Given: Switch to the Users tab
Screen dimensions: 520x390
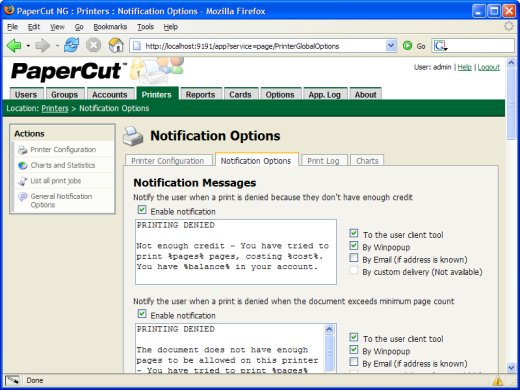Looking at the screenshot, I should (x=26, y=95).
